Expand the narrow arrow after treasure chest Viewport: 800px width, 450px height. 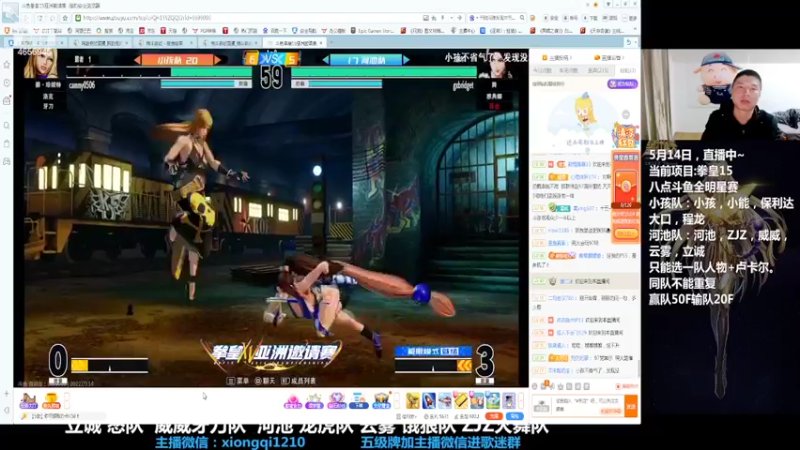[396, 401]
